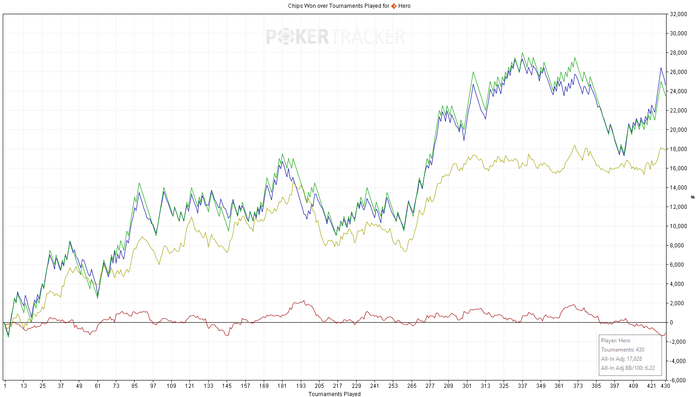Click x-axis tick label 13
The height and width of the screenshot is (397, 700).
(24, 385)
